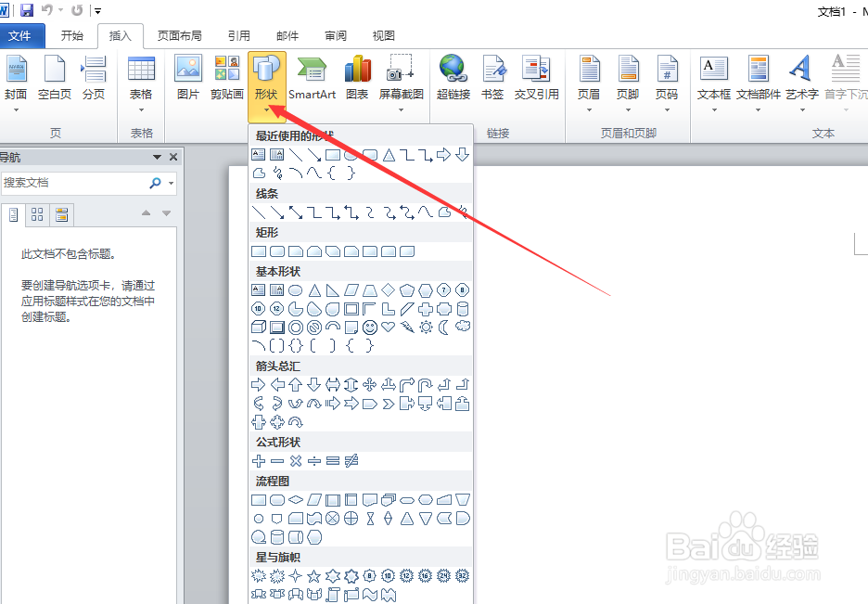Insert a Cross-reference (交叉引用)

click(536, 78)
